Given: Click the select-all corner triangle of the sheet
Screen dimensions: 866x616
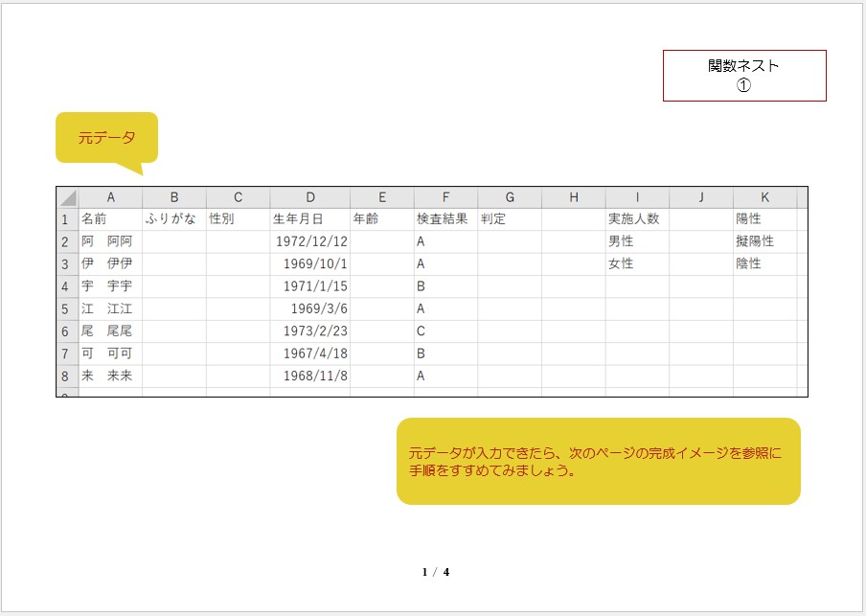Looking at the screenshot, I should point(67,198).
